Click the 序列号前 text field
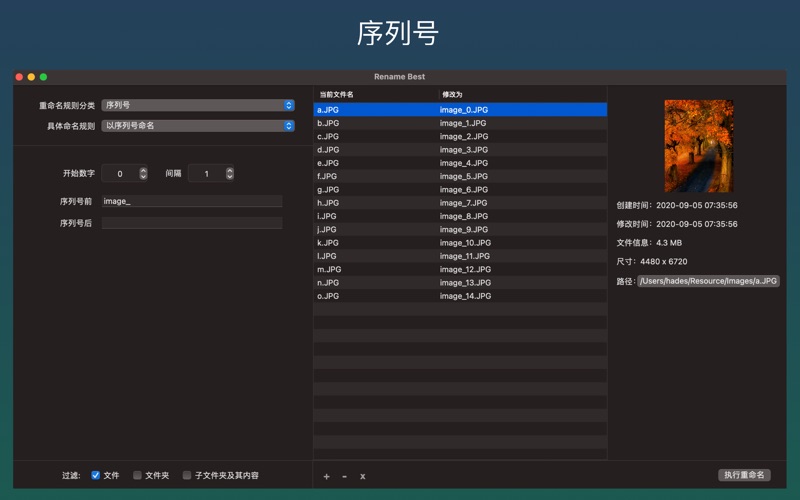The height and width of the screenshot is (500, 800). (x=192, y=201)
